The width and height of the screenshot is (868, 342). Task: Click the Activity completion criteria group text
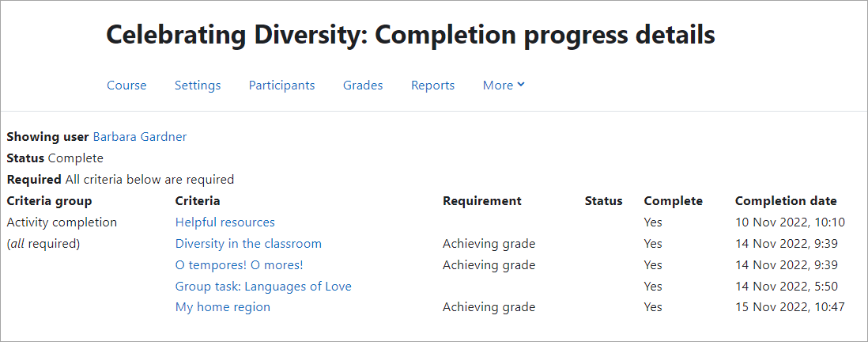tap(62, 222)
